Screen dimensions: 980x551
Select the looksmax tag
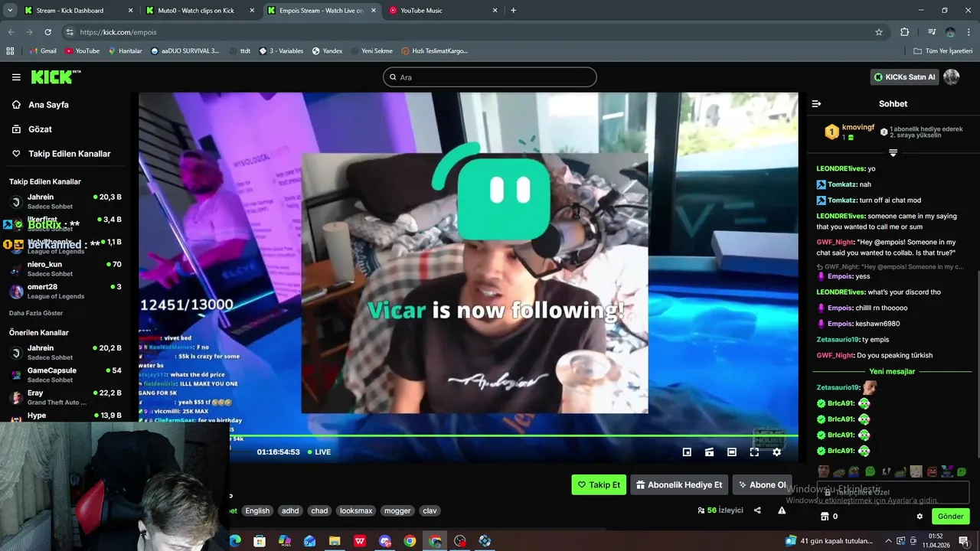(x=356, y=511)
